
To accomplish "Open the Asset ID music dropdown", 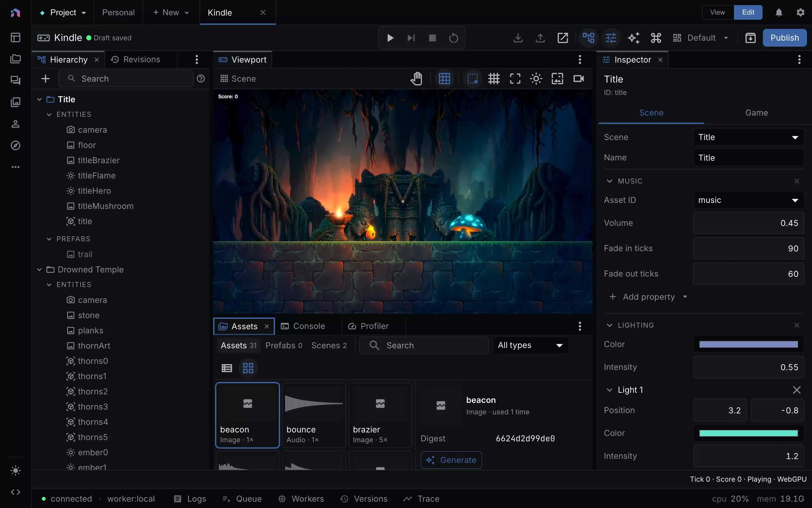I will (748, 200).
